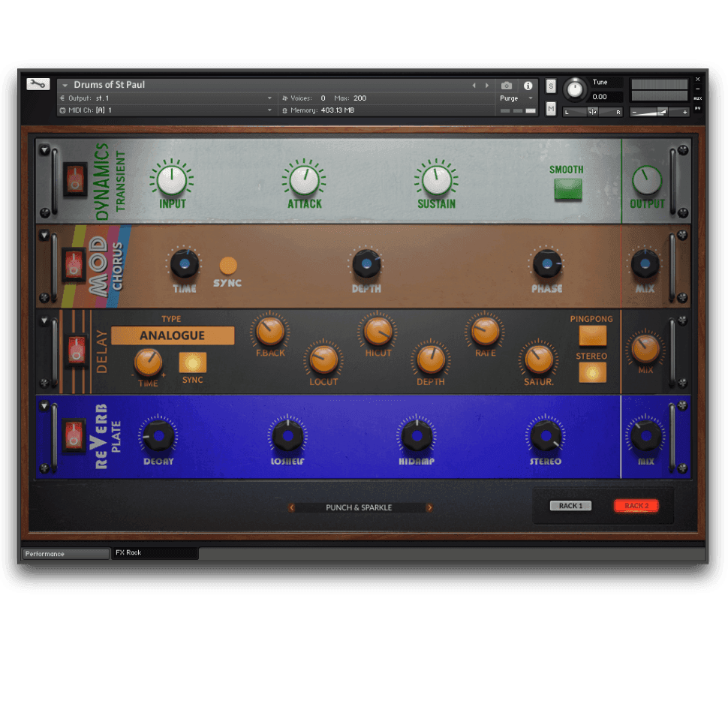
Task: Show the instrument info icon
Action: [528, 86]
